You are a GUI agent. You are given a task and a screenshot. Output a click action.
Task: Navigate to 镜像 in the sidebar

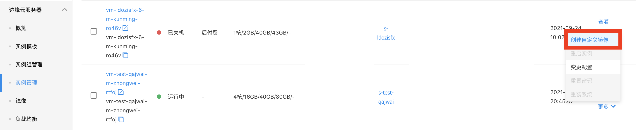tap(21, 101)
